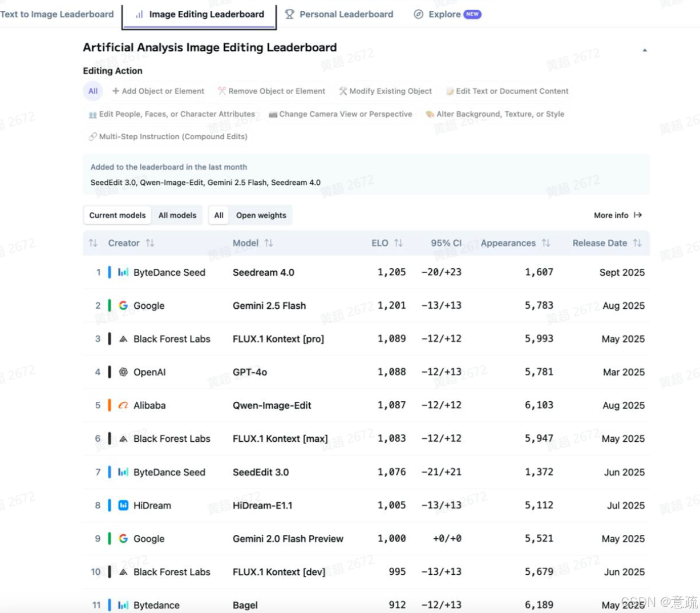Click the HiDream logo icon
This screenshot has height=613, width=700.
123,505
